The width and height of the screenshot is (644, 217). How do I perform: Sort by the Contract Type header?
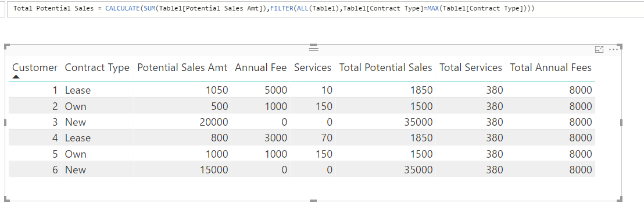[x=97, y=67]
